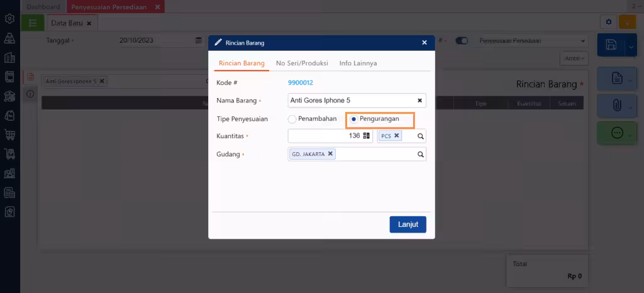Viewport: 644px width, 293px height.
Task: Expand the document button chevron
Action: click(x=630, y=80)
